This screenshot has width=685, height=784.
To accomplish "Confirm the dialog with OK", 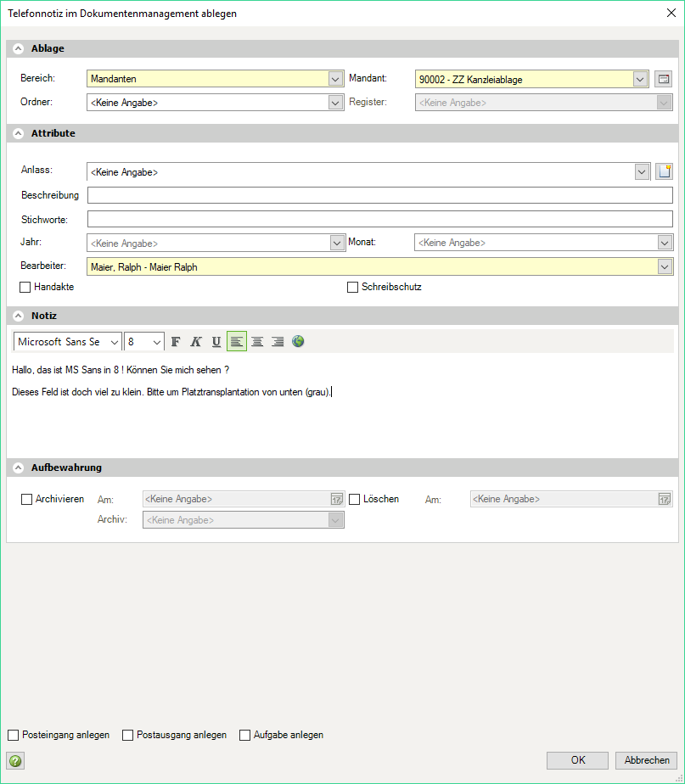I will tap(577, 760).
